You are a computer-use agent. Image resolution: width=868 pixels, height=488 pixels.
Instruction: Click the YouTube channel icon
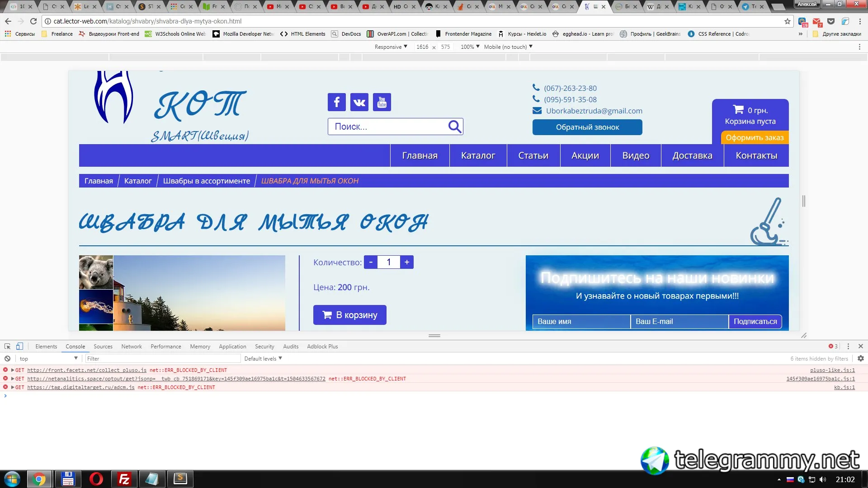click(x=382, y=102)
